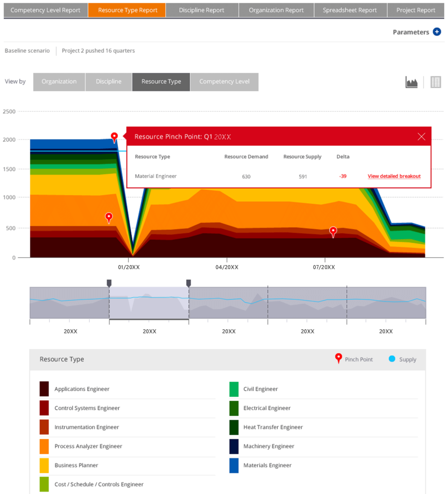This screenshot has width=448, height=494.
Task: Click the Machinery Engineer navy swatch
Action: 234,446
